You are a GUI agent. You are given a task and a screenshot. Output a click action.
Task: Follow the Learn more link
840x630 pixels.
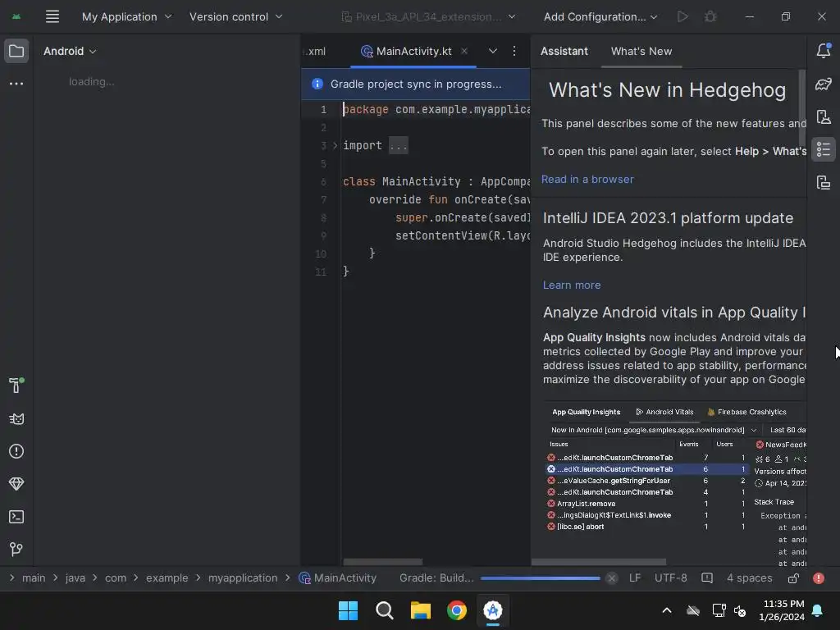572,285
